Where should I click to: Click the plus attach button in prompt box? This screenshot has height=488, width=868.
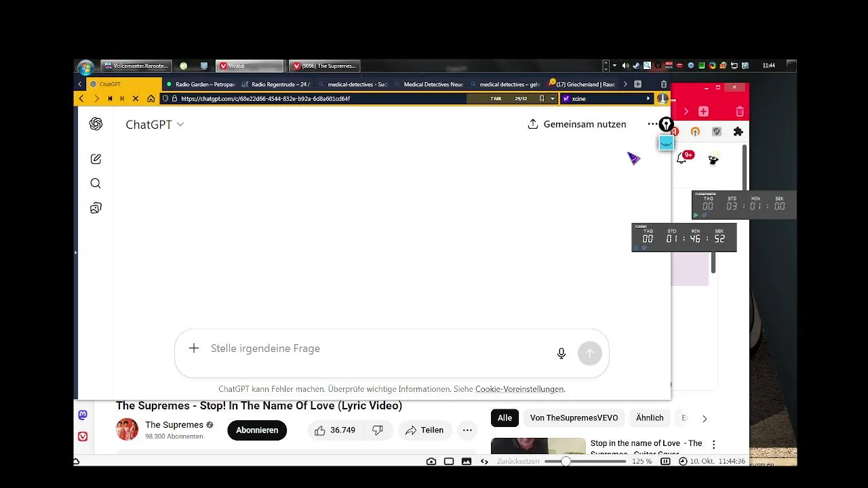[194, 348]
